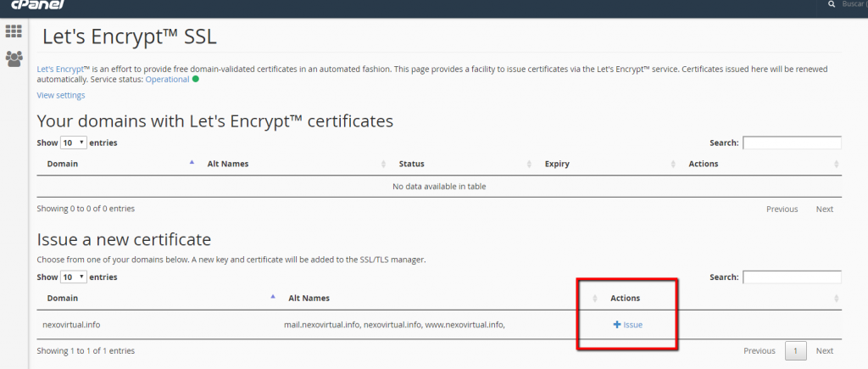
Task: Go to Previous page in new certificate table
Action: pyautogui.click(x=759, y=350)
